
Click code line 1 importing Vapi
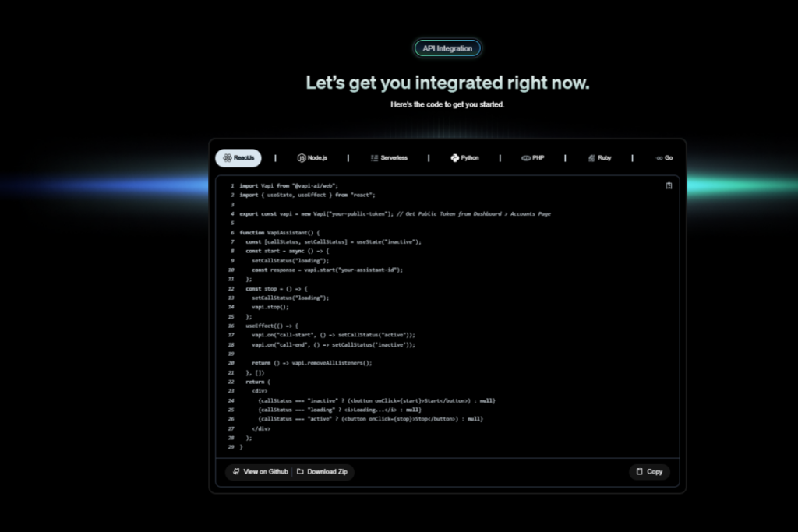point(288,185)
